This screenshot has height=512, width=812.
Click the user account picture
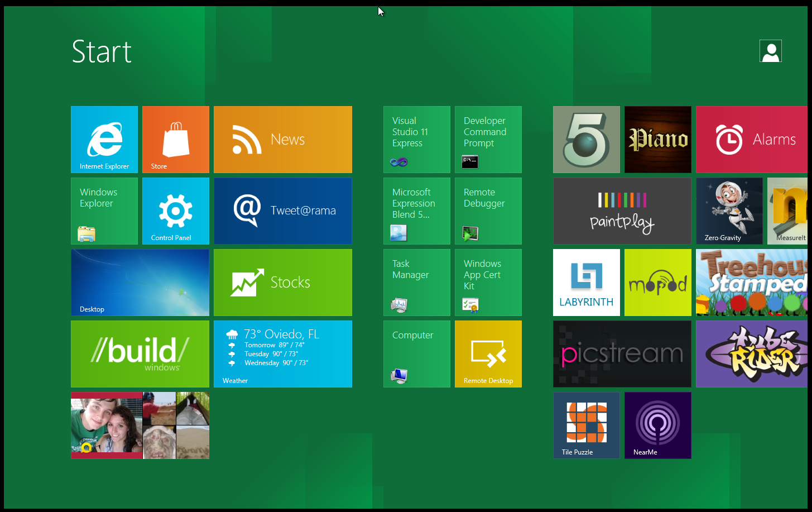771,51
